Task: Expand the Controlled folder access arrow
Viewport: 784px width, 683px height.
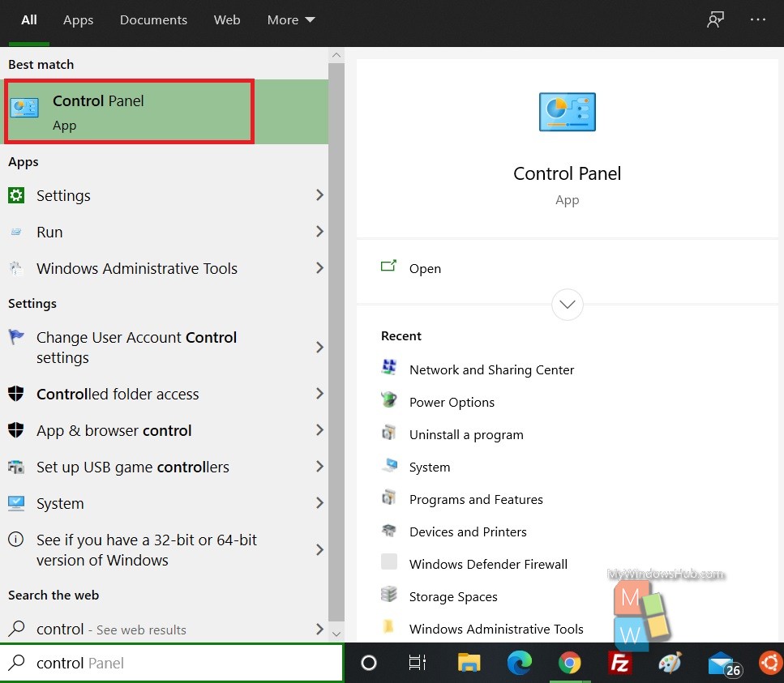Action: (319, 394)
